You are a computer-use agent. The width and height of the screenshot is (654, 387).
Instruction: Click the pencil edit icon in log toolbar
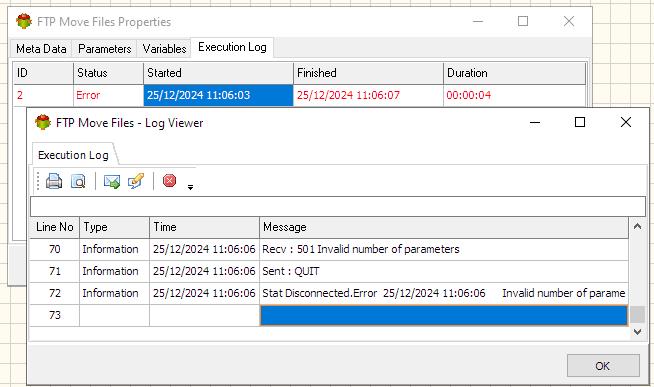[136, 181]
